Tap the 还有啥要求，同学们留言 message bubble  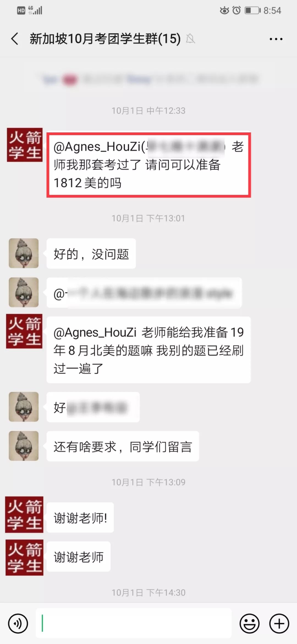click(123, 446)
